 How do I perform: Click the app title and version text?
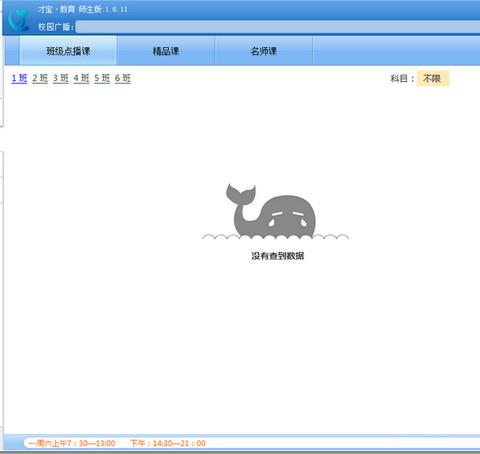83,9
